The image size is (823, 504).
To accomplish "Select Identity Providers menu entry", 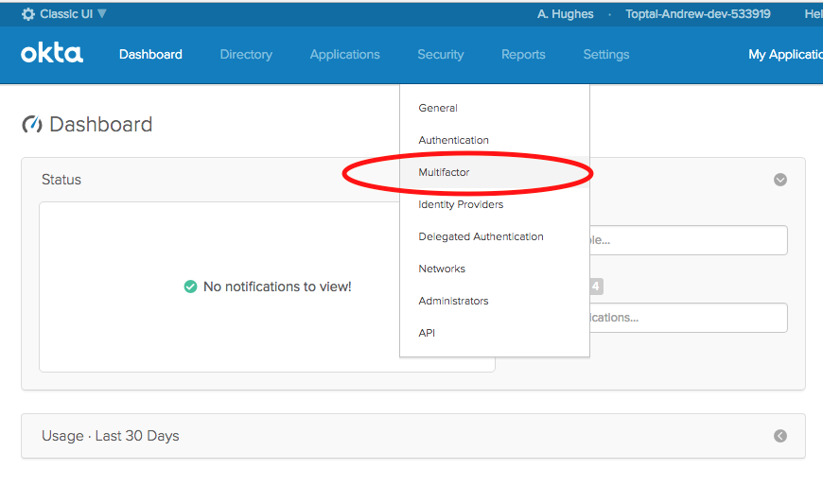I will pyautogui.click(x=461, y=204).
